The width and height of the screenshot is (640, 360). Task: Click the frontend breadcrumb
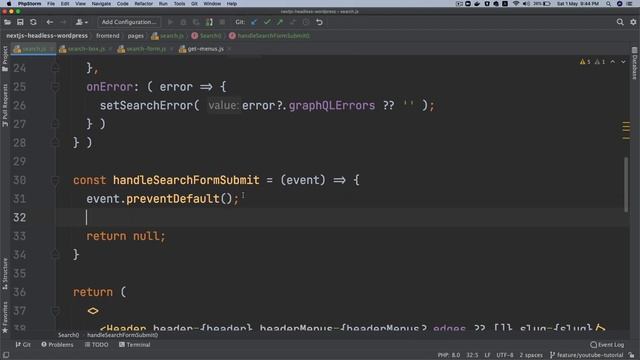tap(108, 36)
